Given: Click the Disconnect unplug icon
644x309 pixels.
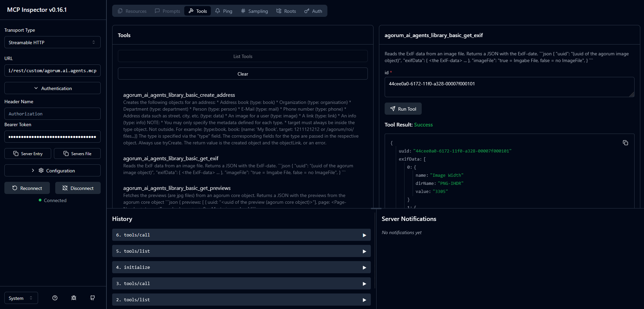Looking at the screenshot, I should tap(65, 188).
